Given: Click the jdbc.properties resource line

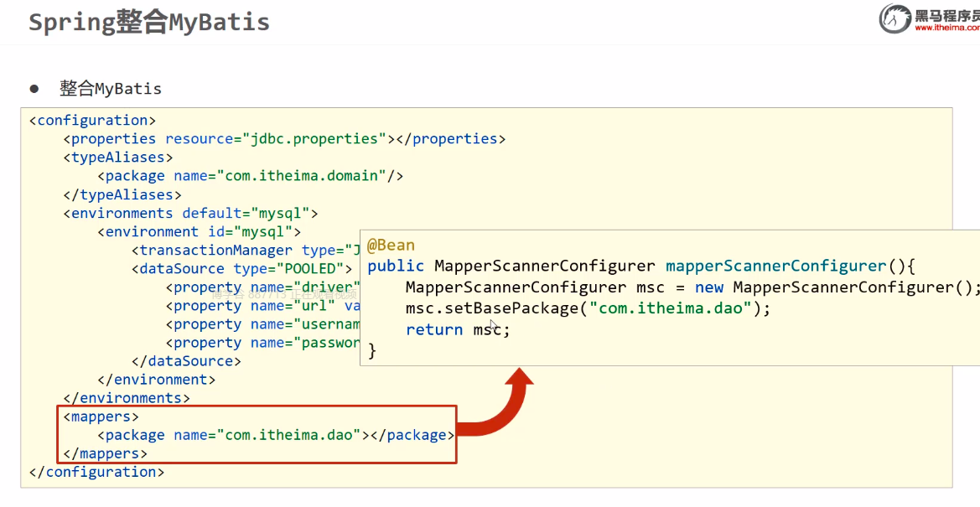Looking at the screenshot, I should click(x=284, y=138).
